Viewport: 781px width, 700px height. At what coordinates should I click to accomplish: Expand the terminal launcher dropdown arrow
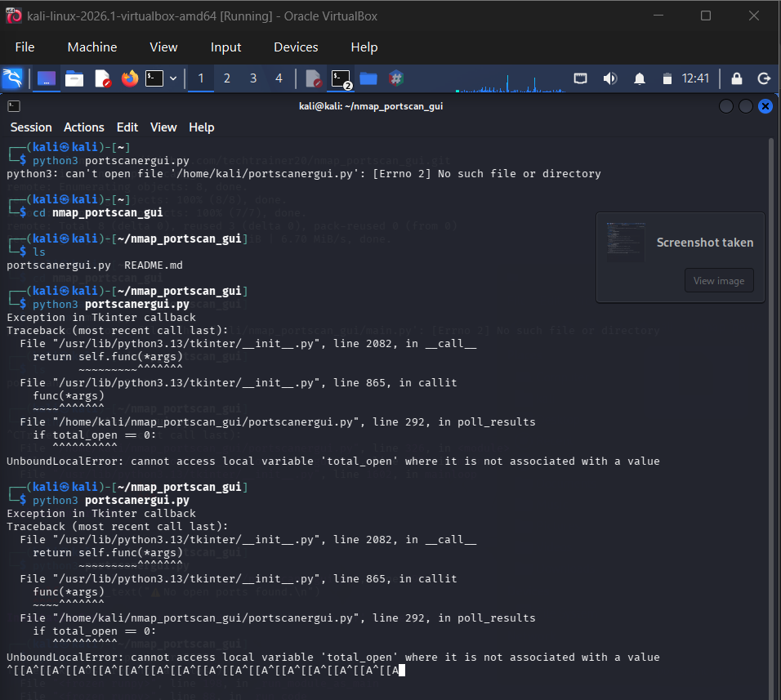pos(173,78)
